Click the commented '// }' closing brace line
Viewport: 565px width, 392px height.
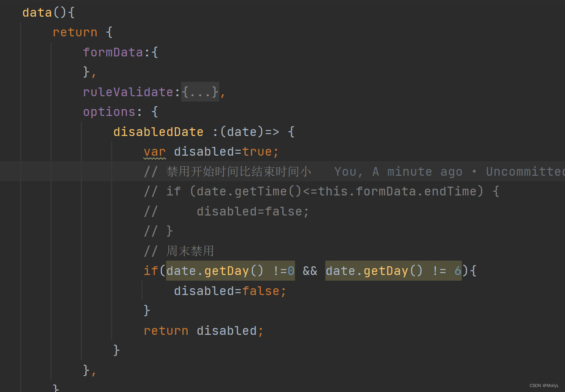(x=159, y=231)
